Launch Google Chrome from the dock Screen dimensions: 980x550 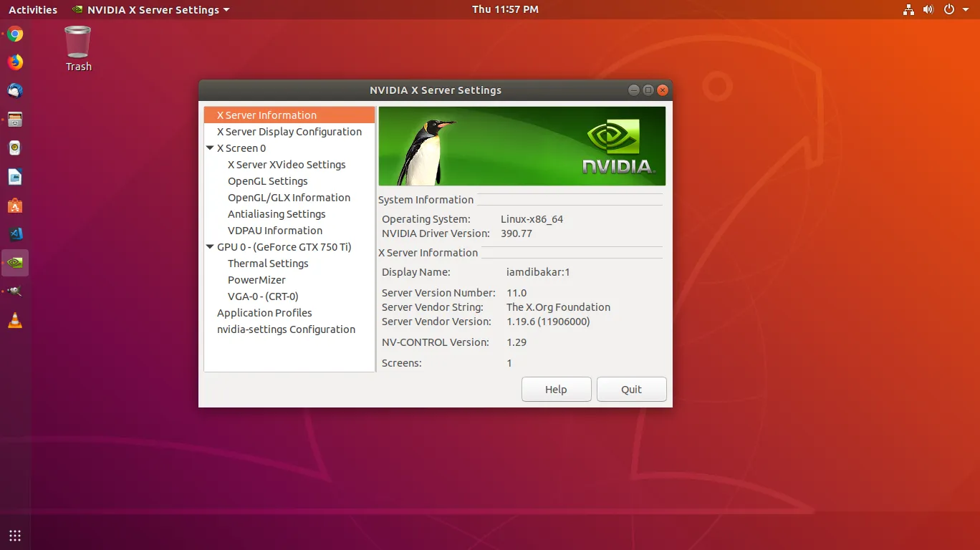click(14, 34)
